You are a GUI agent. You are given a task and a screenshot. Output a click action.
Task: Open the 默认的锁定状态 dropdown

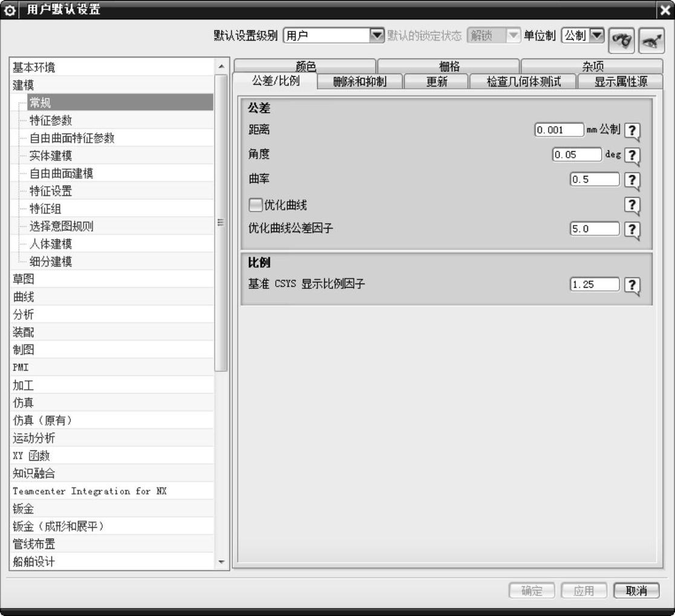(x=513, y=35)
